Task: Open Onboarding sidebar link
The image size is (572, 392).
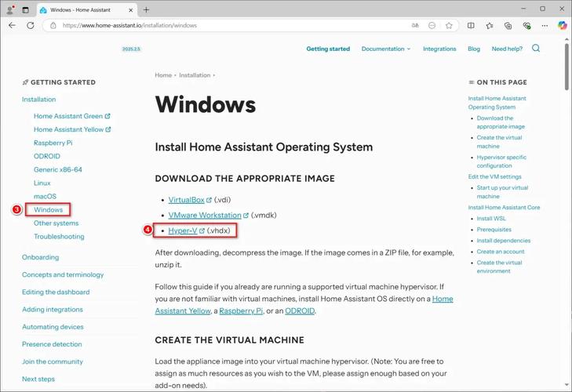Action: click(40, 257)
